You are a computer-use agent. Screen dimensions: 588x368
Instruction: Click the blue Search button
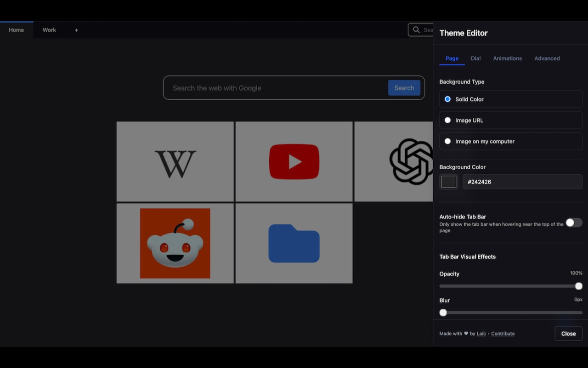[x=404, y=88]
